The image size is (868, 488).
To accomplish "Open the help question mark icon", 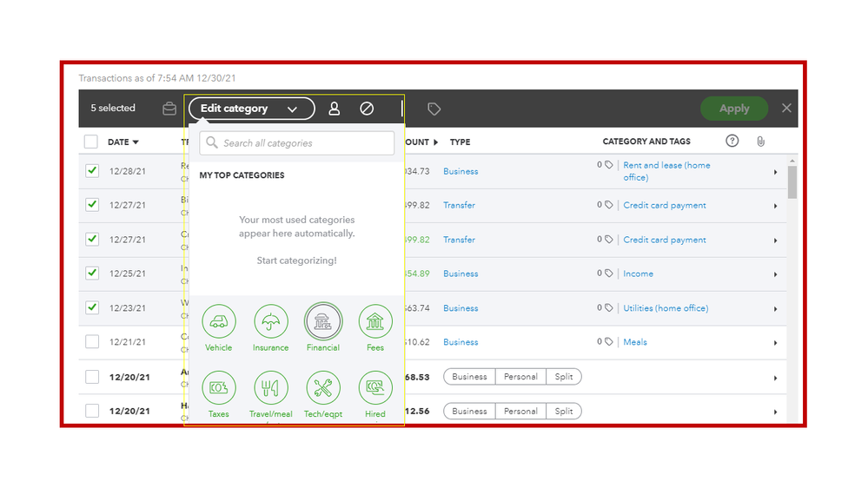I will (732, 141).
